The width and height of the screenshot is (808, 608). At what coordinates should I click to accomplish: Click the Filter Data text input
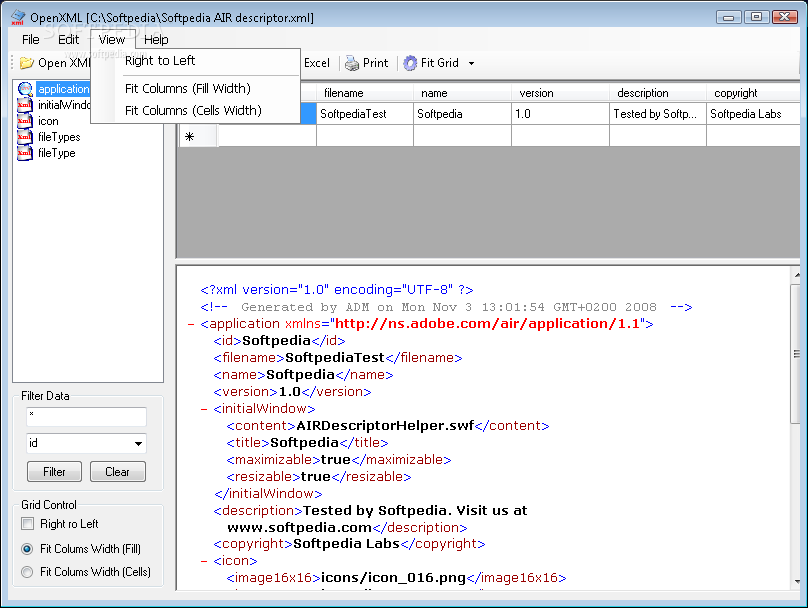coord(86,416)
